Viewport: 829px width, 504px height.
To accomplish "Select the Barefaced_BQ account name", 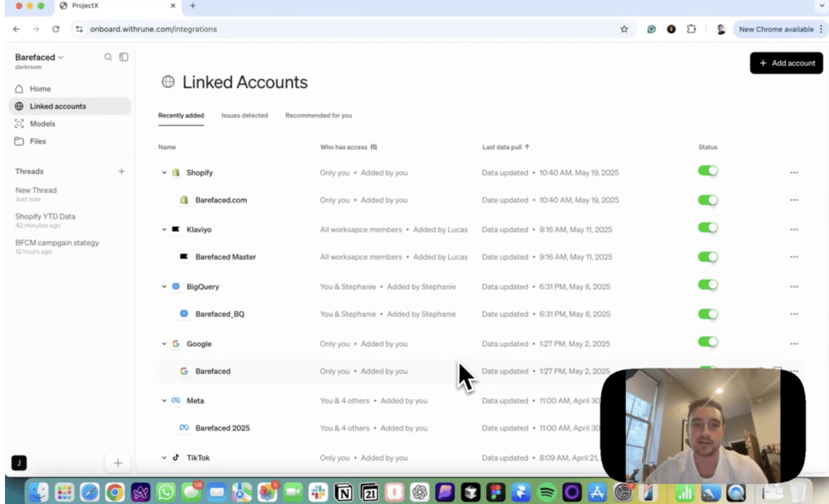I will (x=220, y=314).
